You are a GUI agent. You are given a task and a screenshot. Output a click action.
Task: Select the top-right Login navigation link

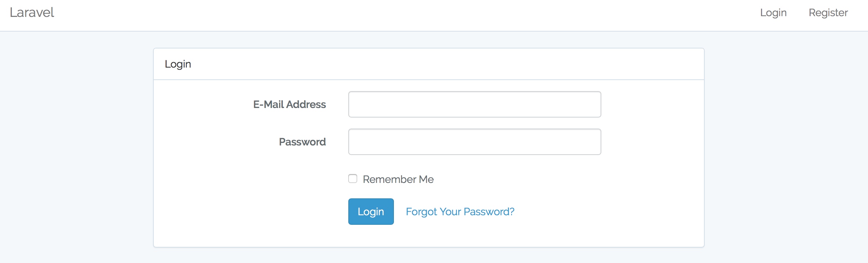coord(773,12)
